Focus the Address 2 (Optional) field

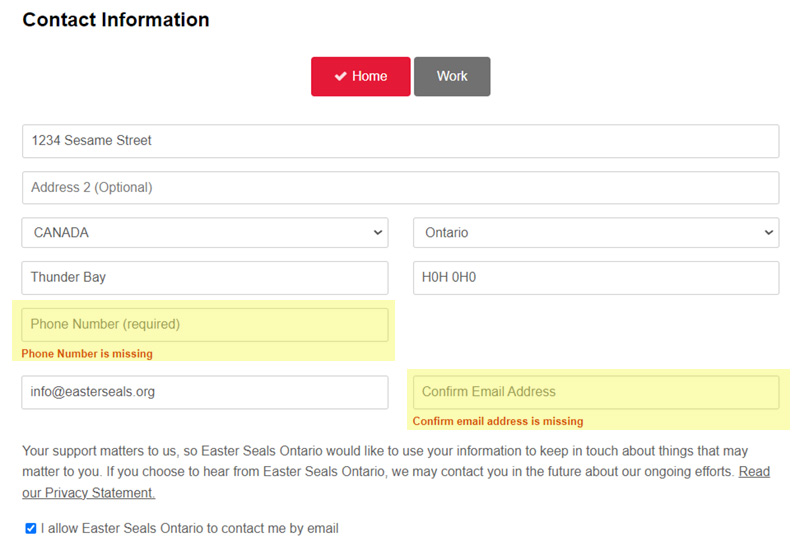click(400, 188)
